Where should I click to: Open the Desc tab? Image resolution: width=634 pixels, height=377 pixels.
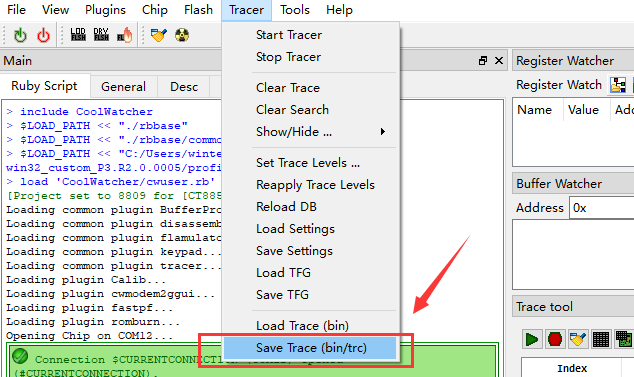(x=184, y=87)
